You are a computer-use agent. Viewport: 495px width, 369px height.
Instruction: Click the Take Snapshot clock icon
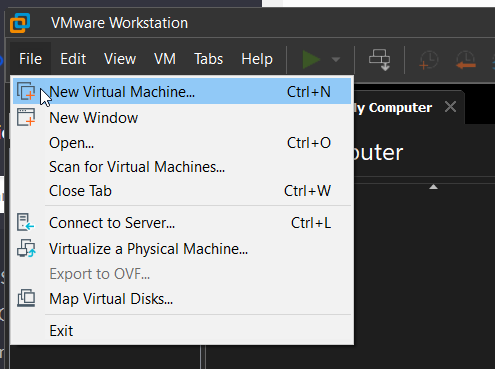[x=429, y=60]
